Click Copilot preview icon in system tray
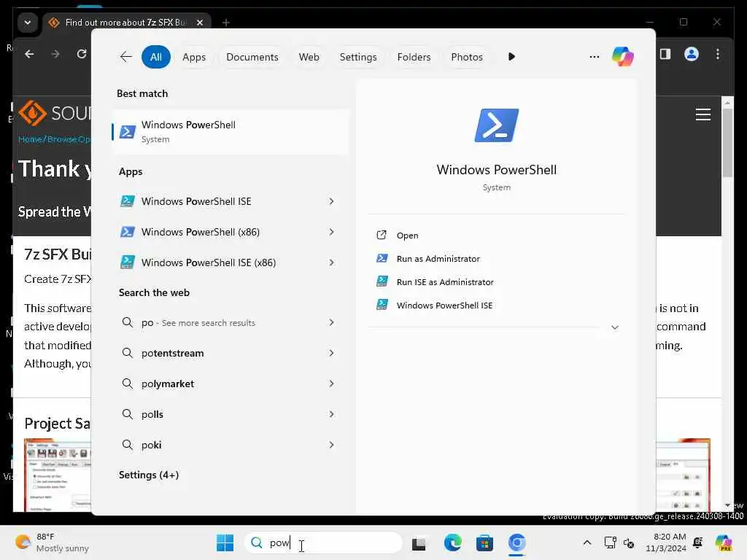This screenshot has height=560, width=747. point(723,542)
